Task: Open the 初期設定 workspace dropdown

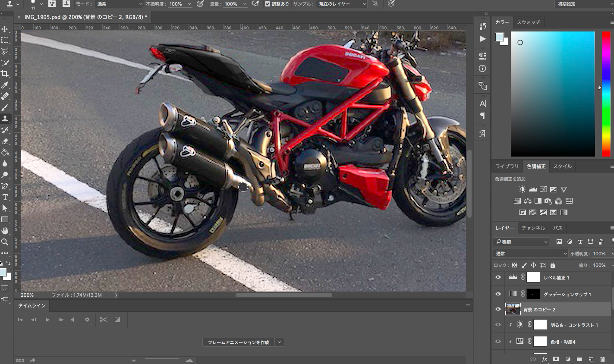Action: click(x=582, y=4)
